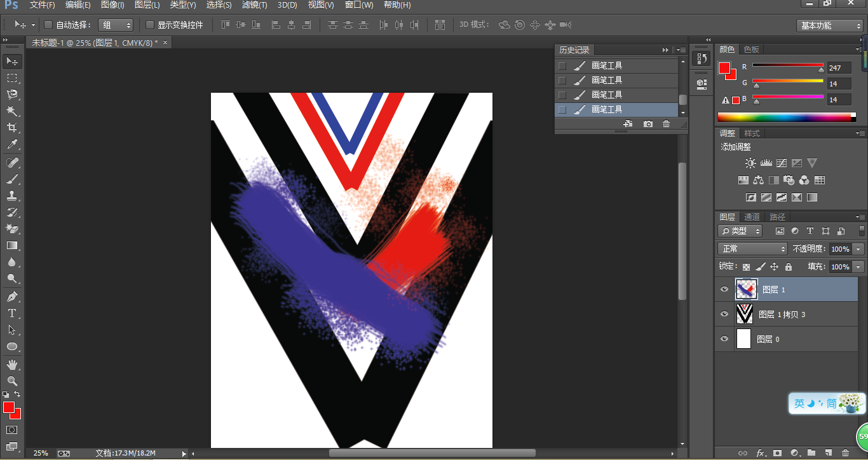This screenshot has width=868, height=460.
Task: Select the Clone Stamp tool
Action: [x=12, y=196]
